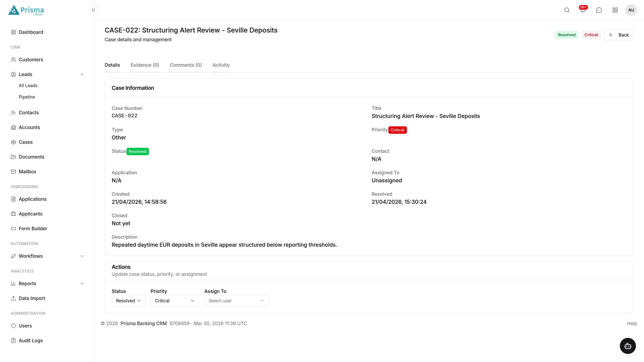Click Prisma Banking CRM footer link
The height and width of the screenshot is (362, 644).
click(x=144, y=323)
